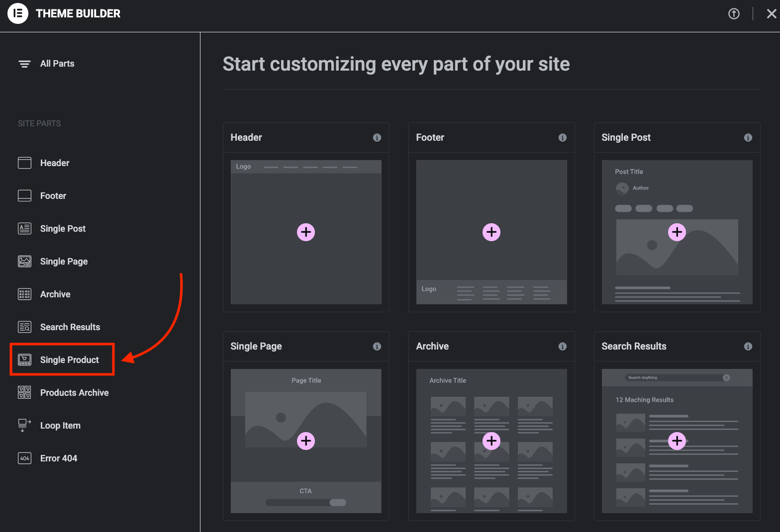The height and width of the screenshot is (532, 780).
Task: Click the Loop Item sidebar icon
Action: 24,426
